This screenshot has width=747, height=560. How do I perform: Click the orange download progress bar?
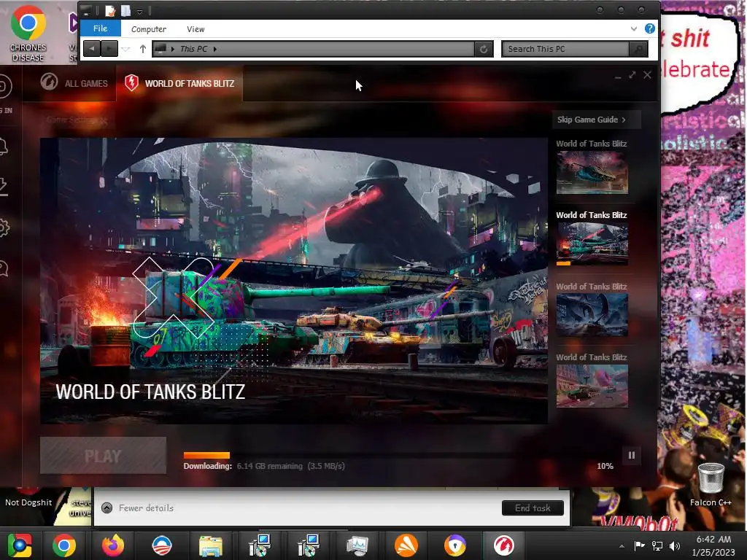[206, 455]
